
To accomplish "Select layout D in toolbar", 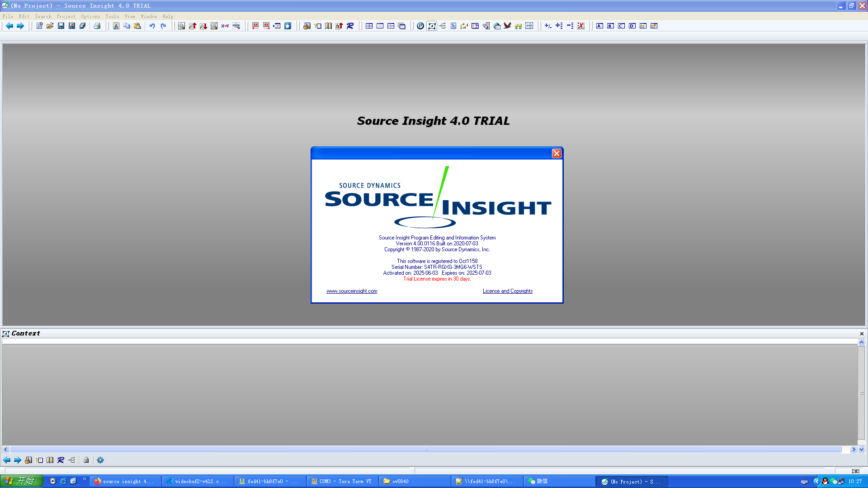I will pyautogui.click(x=632, y=26).
